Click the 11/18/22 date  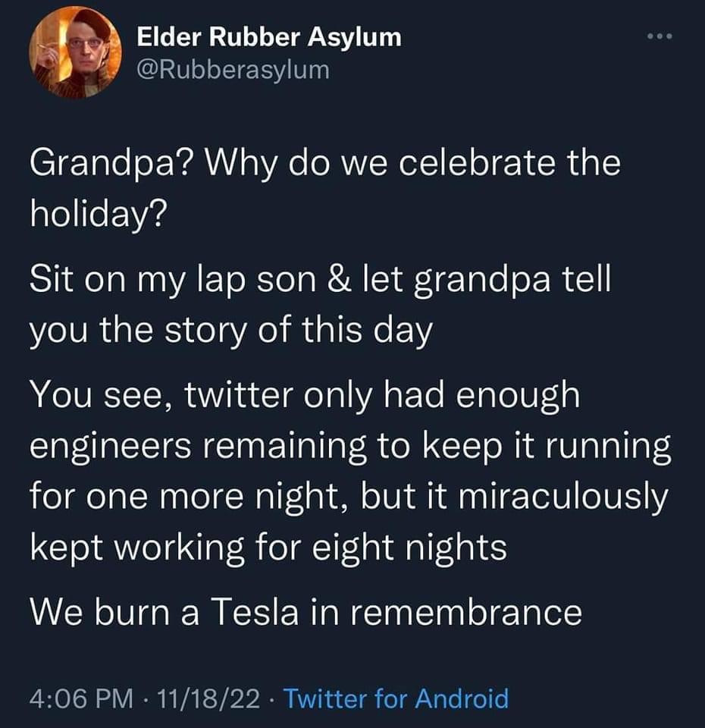(197, 698)
